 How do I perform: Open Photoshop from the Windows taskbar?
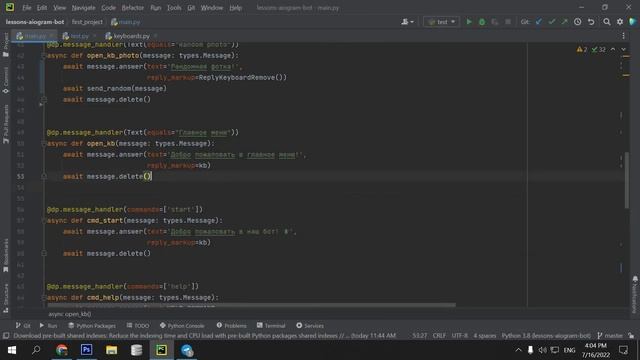[87, 350]
